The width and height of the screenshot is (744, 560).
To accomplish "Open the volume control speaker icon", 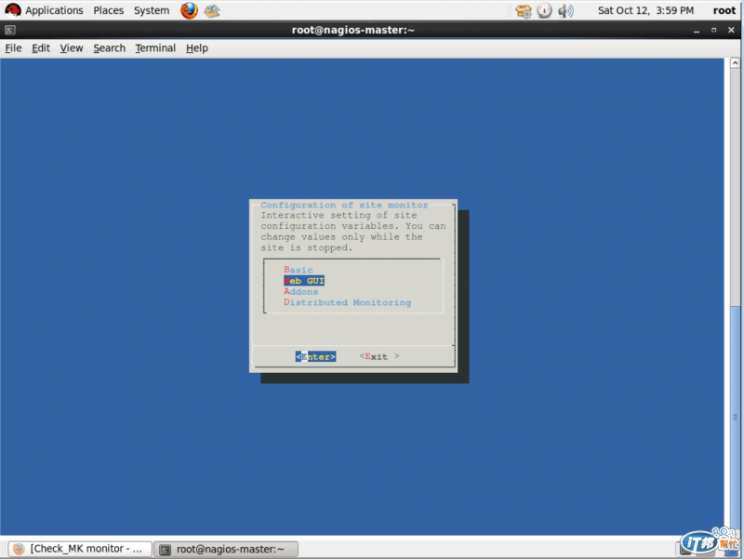I will click(x=565, y=10).
